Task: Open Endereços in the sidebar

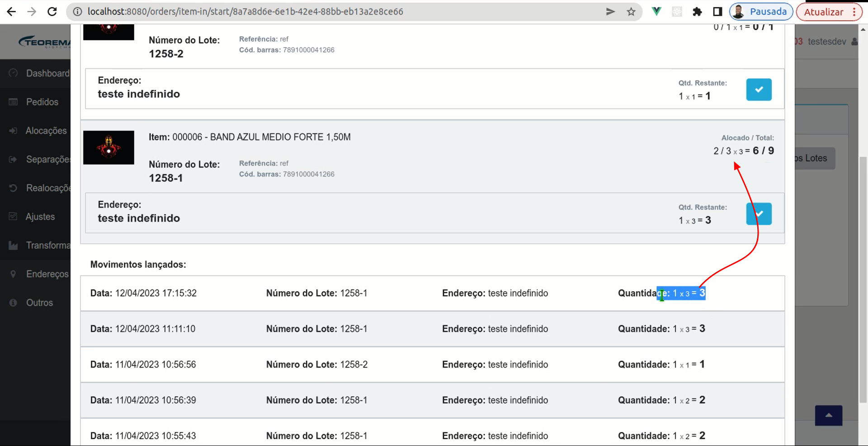Action: click(x=47, y=274)
